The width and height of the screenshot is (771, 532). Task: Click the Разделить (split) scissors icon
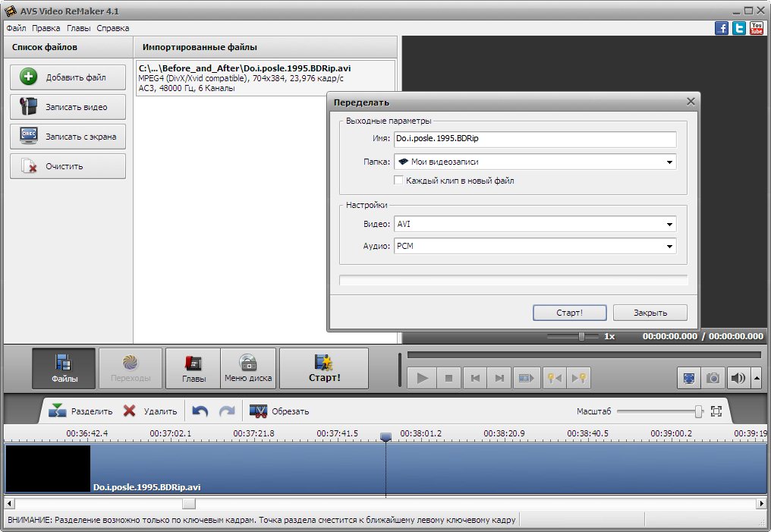[58, 411]
